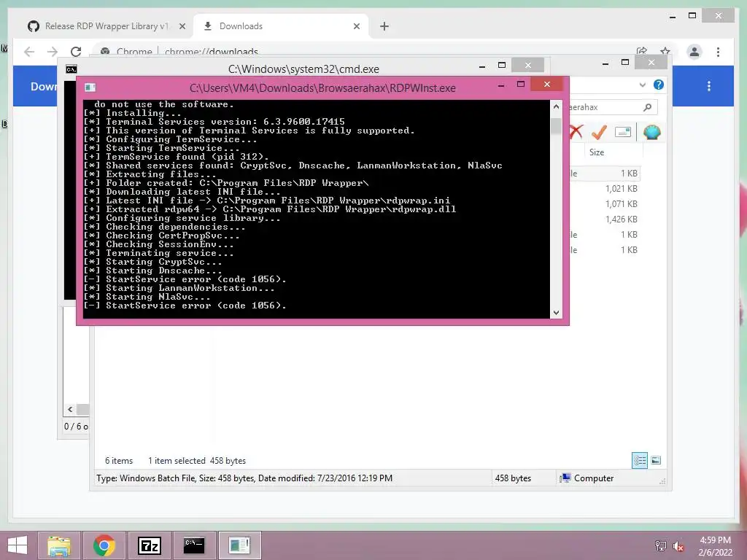Switch Explorer to details view
The width and height of the screenshot is (747, 560).
639,460
